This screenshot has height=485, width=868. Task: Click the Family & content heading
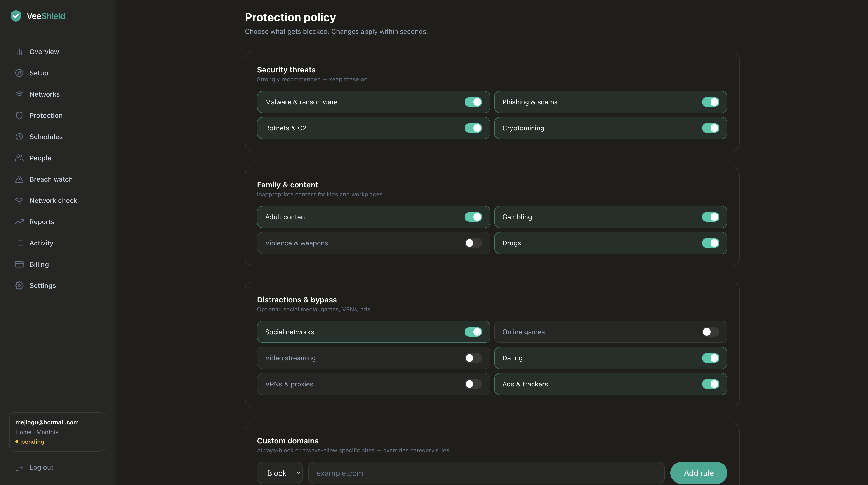tap(287, 184)
